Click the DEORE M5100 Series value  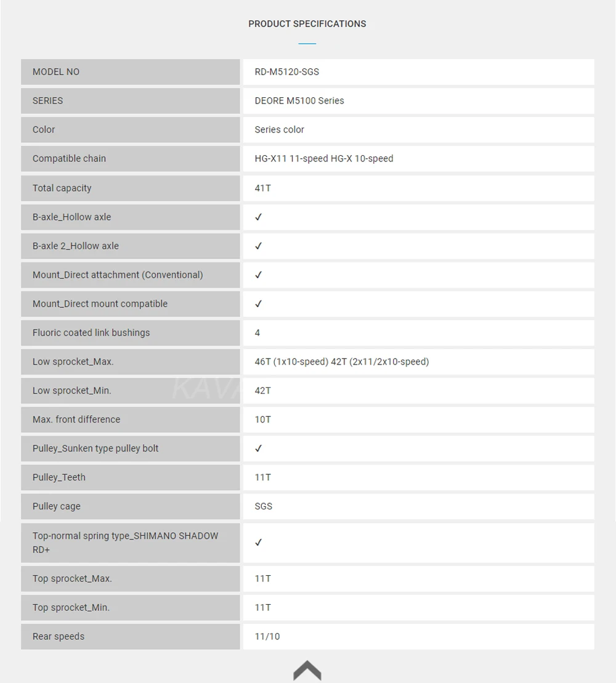299,101
